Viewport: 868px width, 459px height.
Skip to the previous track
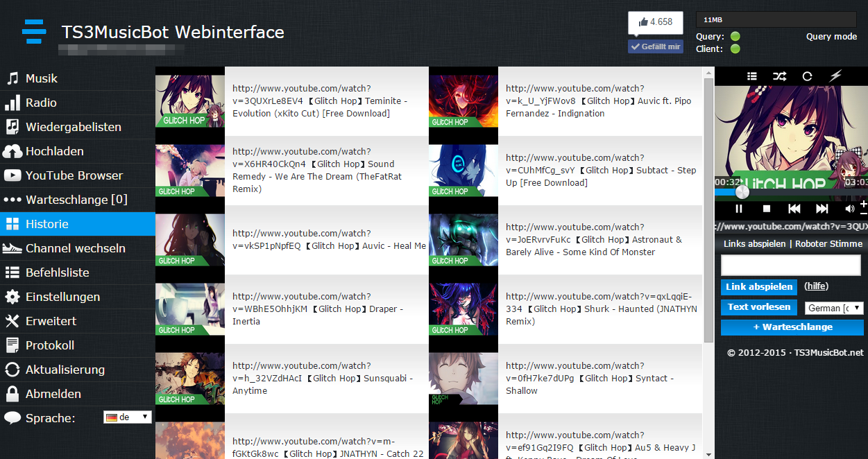(x=794, y=208)
